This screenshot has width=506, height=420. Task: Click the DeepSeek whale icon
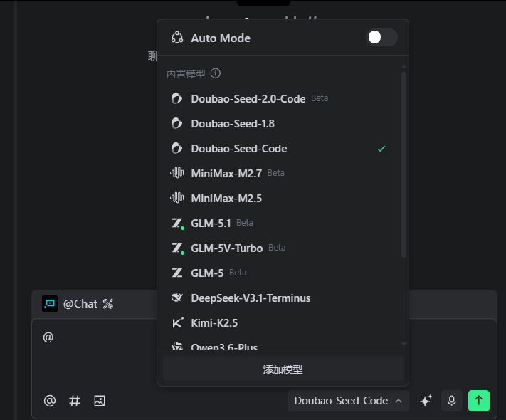click(176, 298)
